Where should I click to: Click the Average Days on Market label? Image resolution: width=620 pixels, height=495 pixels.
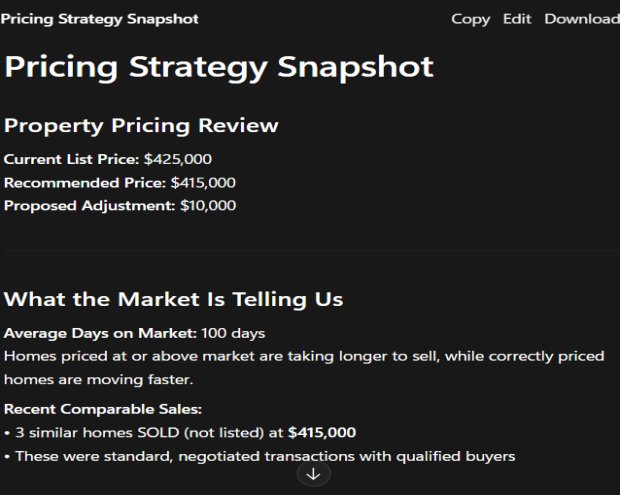tap(102, 333)
